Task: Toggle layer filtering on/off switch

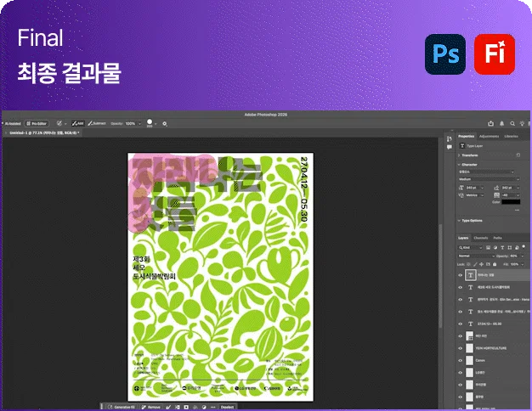Action: [524, 247]
